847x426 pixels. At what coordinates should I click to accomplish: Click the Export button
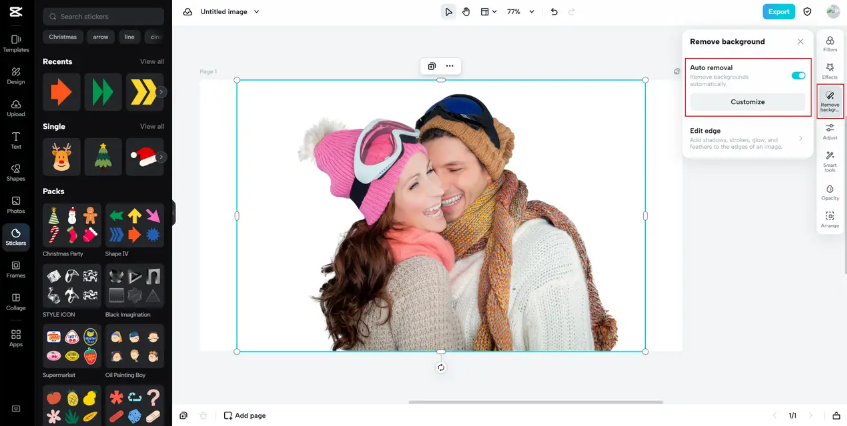778,11
